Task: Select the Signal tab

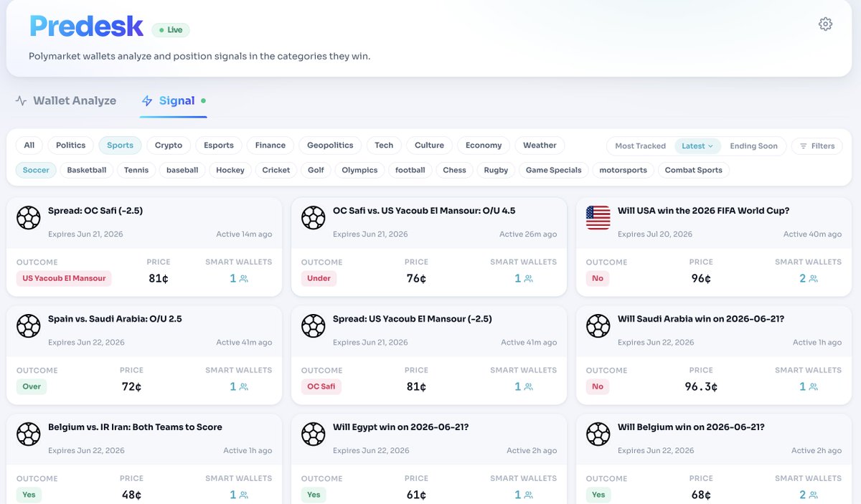Action: [x=174, y=101]
